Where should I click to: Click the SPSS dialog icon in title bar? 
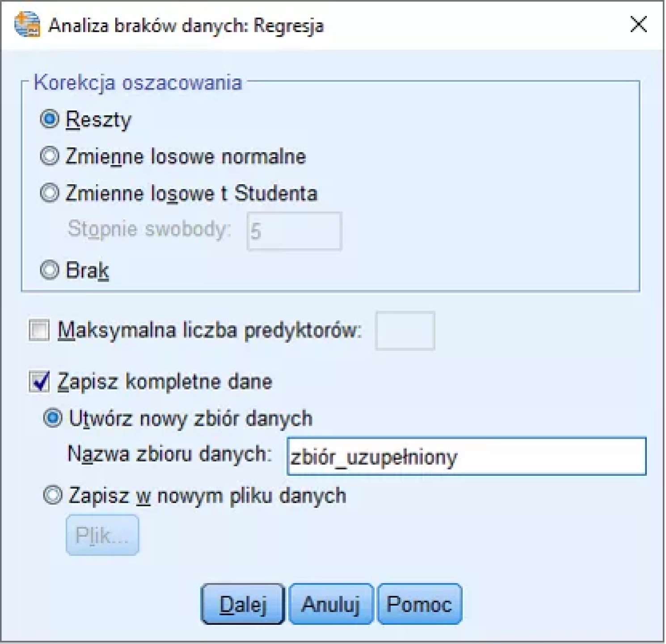pyautogui.click(x=27, y=25)
